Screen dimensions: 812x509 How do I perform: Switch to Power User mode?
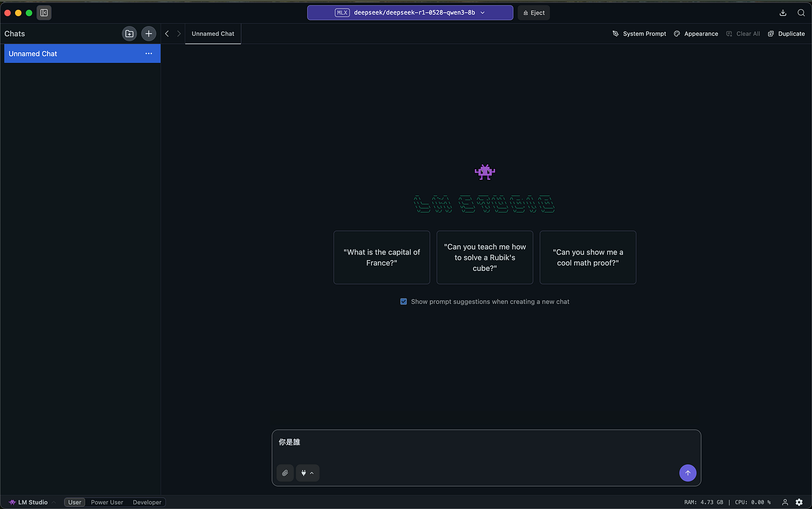107,502
